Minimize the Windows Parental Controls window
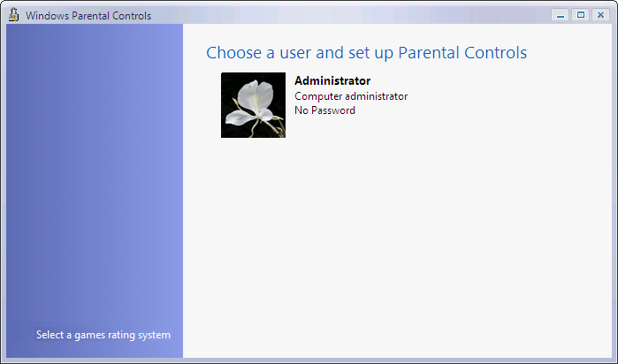618x364 pixels. (x=561, y=15)
